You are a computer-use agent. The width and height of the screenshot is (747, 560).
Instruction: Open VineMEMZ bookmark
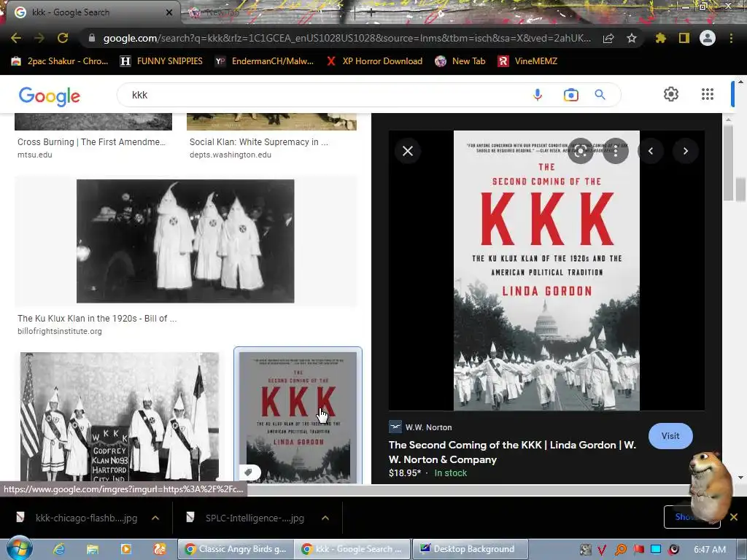pyautogui.click(x=527, y=61)
